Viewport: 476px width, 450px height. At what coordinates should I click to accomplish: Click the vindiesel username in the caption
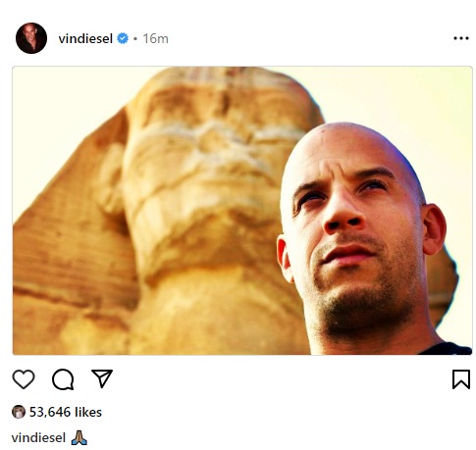pyautogui.click(x=38, y=437)
